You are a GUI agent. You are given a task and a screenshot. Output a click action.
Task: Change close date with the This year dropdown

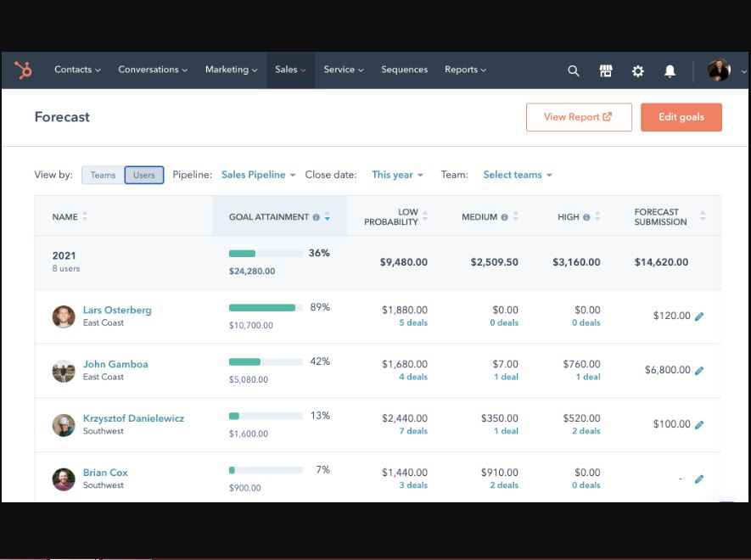(394, 175)
